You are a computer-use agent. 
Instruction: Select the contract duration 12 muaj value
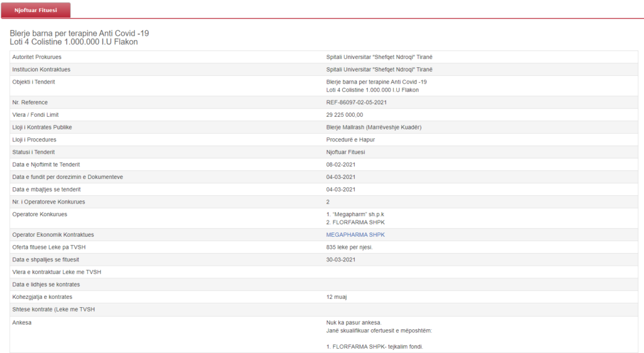(338, 296)
